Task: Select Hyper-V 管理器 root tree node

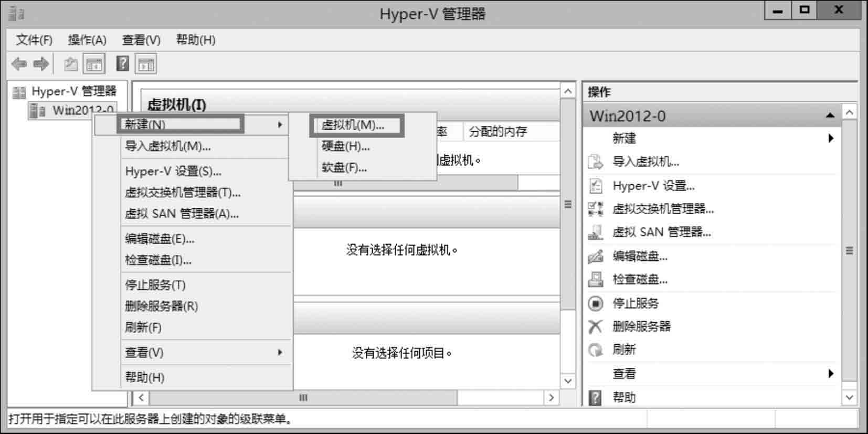Action: [x=74, y=91]
